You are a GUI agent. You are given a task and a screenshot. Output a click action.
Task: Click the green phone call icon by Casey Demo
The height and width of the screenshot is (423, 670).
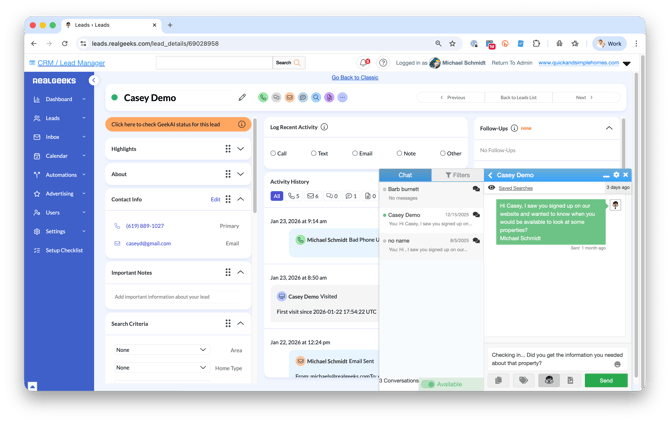(x=263, y=97)
